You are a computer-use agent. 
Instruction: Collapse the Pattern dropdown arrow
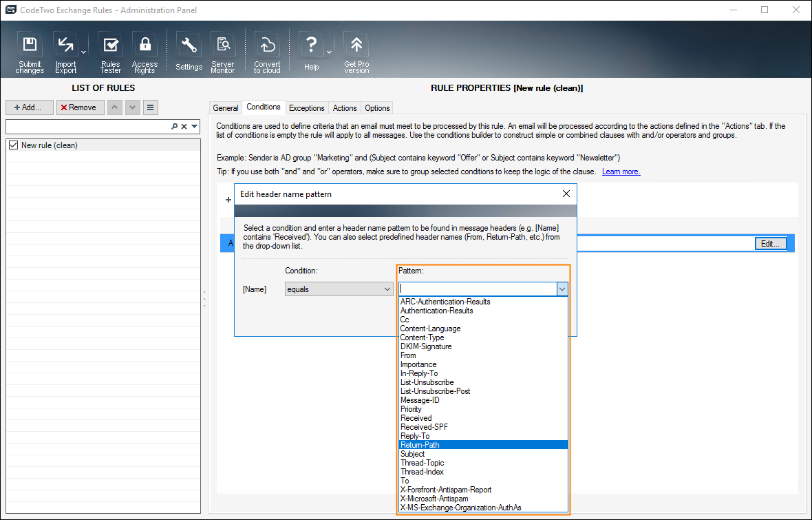point(562,289)
